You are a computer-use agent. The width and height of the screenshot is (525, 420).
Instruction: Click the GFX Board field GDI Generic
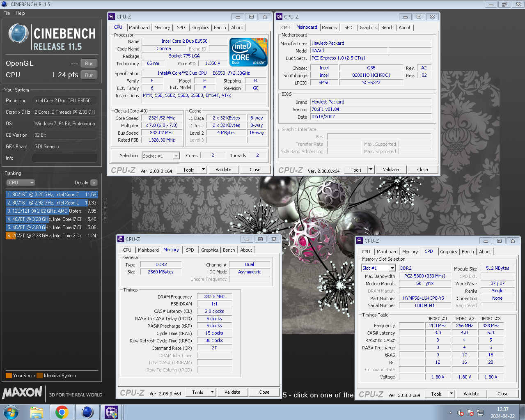pyautogui.click(x=65, y=147)
